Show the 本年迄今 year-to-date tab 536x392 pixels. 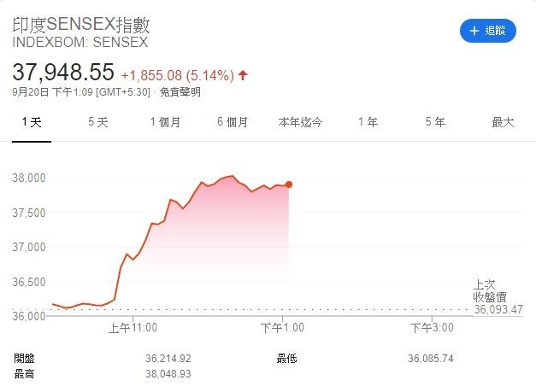click(300, 122)
